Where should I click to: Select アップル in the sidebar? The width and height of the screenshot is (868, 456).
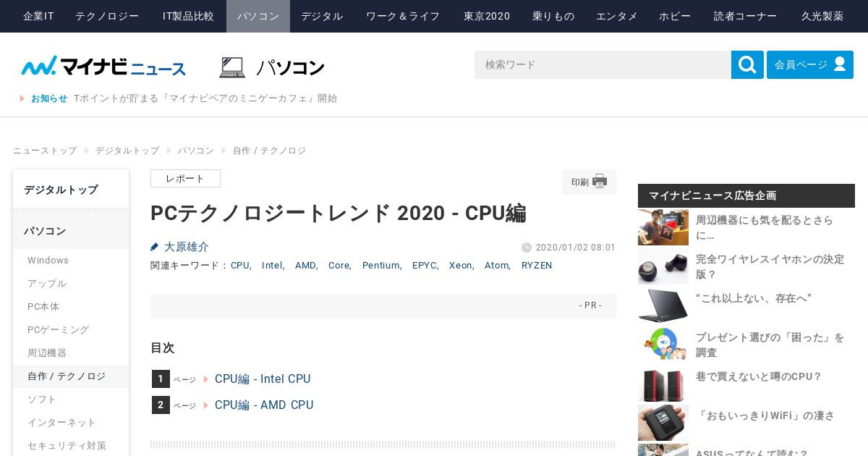71,284
